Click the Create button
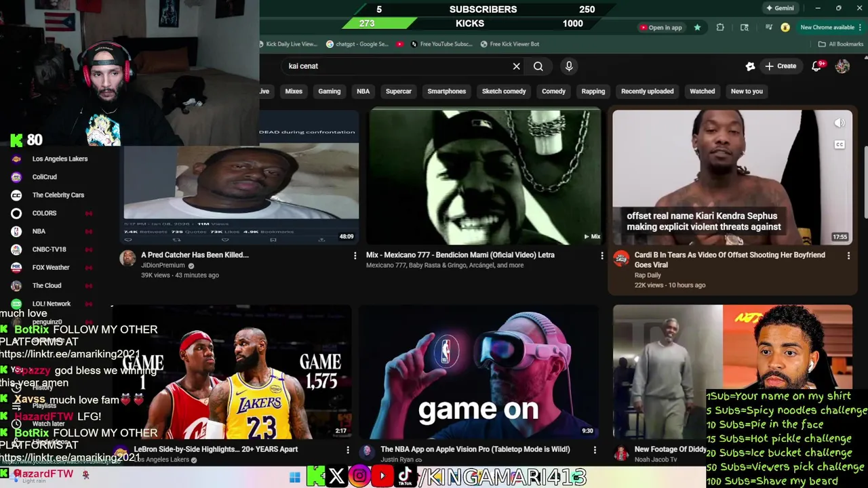Viewport: 868px width, 488px height. click(x=781, y=66)
